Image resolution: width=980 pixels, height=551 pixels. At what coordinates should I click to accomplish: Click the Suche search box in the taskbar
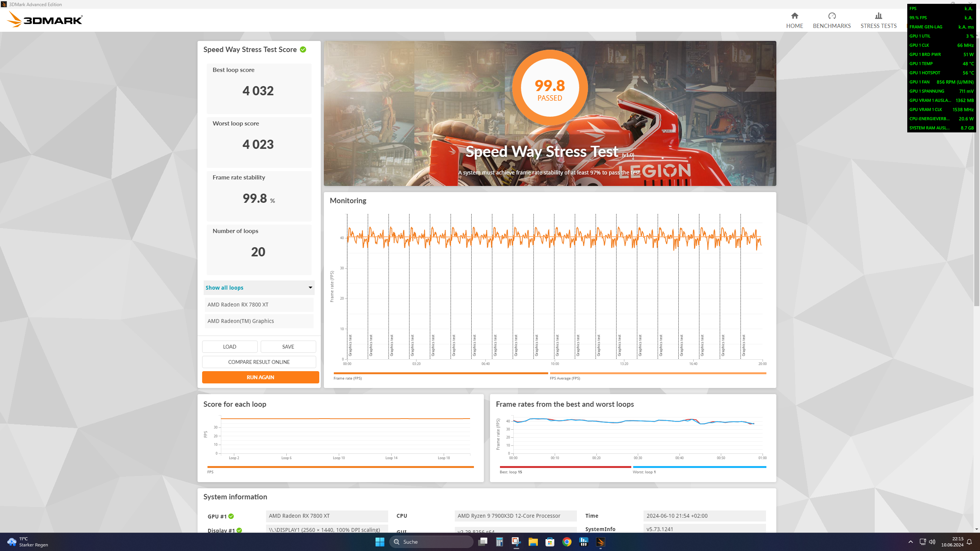click(x=431, y=542)
